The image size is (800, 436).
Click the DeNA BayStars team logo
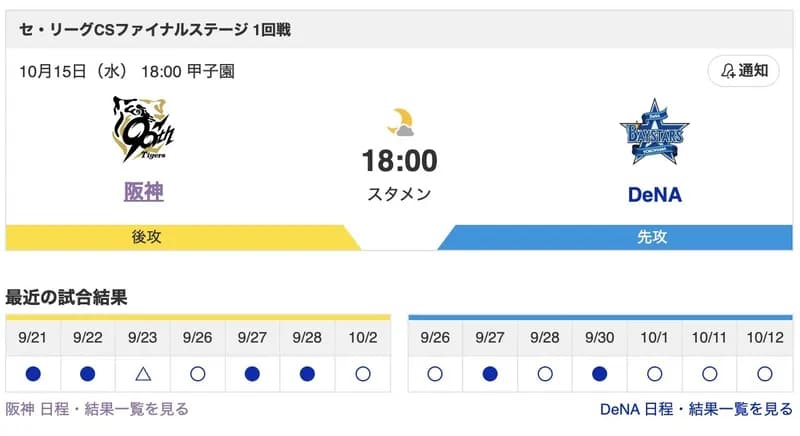click(655, 132)
